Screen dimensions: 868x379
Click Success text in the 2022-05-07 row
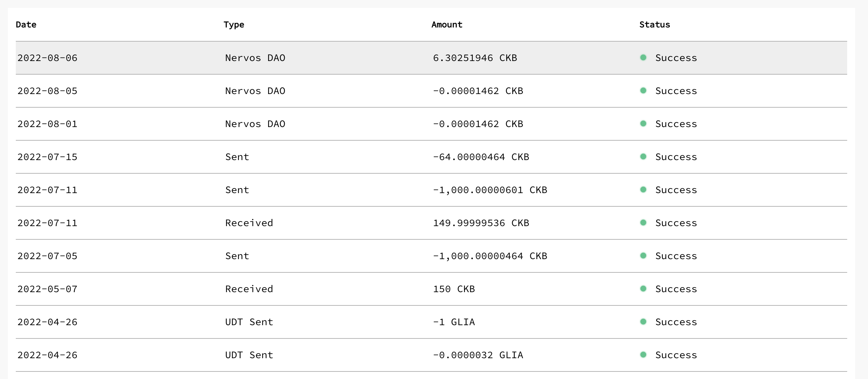(x=676, y=289)
